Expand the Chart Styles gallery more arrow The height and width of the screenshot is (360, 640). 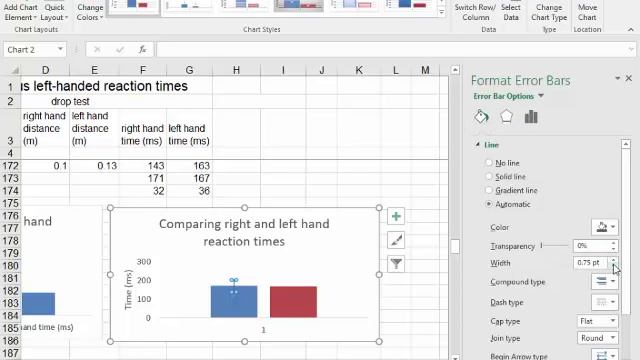441,12
